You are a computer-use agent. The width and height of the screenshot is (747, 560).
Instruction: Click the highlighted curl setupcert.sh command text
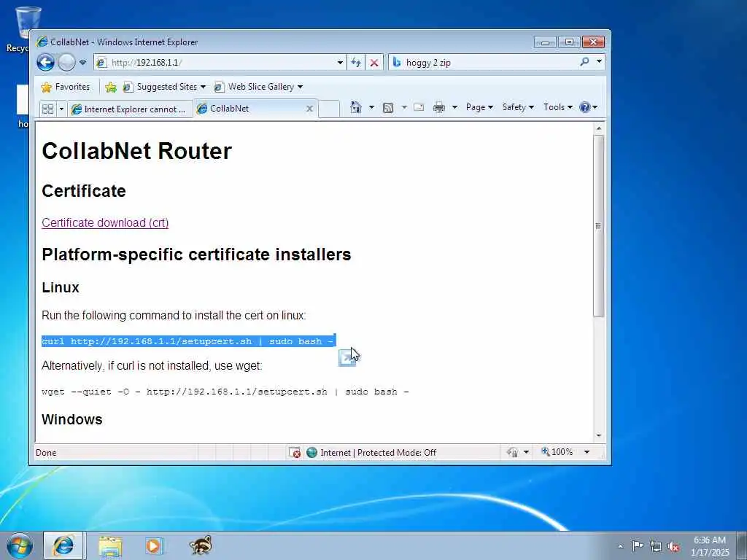[x=189, y=341]
